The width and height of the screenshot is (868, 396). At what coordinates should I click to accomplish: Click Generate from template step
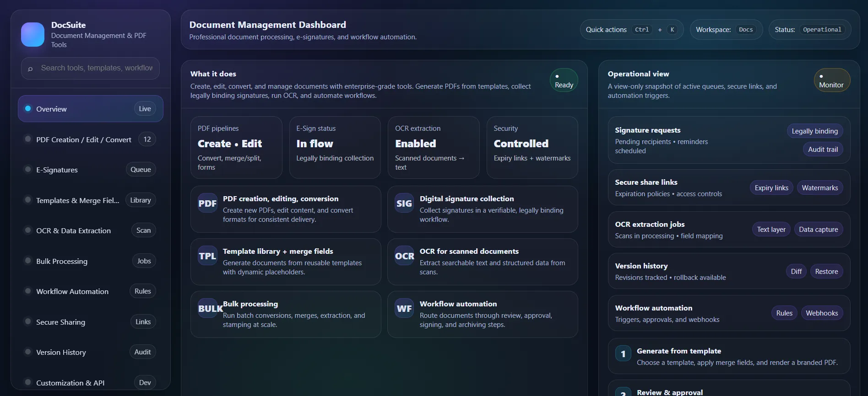[x=729, y=356]
